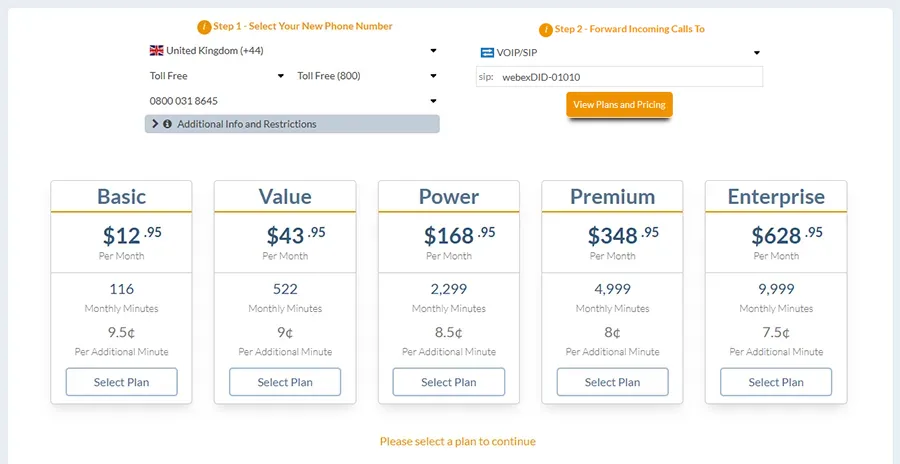
Task: Select Plan under the Basic tier
Action: coord(122,382)
